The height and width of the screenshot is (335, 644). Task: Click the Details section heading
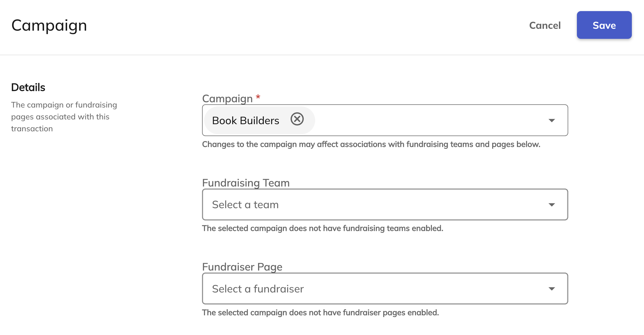pos(28,87)
